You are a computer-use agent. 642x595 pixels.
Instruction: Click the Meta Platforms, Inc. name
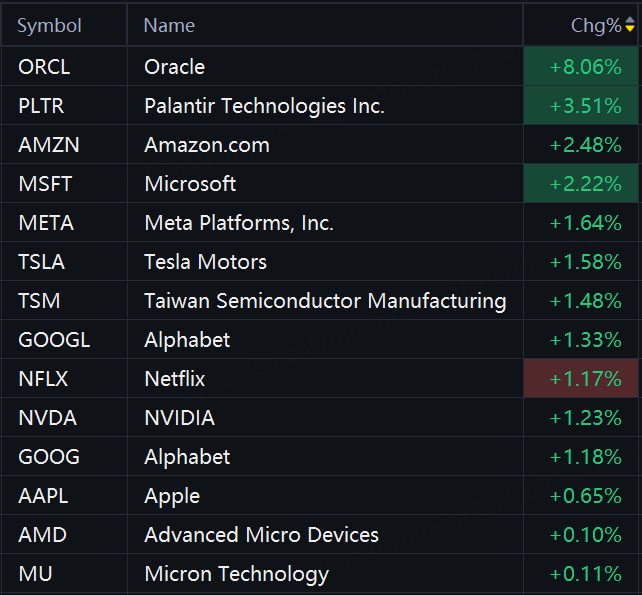pos(239,223)
